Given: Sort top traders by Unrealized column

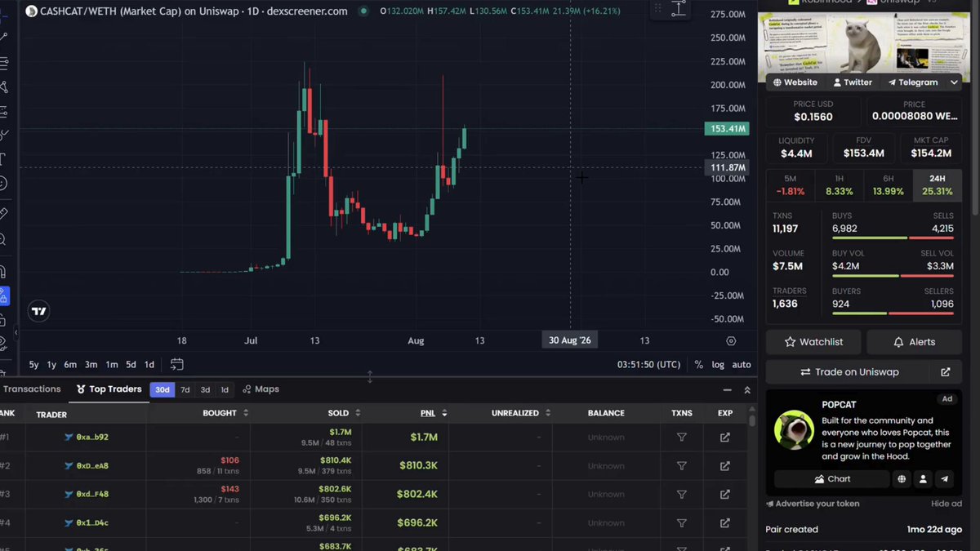Looking at the screenshot, I should (520, 413).
